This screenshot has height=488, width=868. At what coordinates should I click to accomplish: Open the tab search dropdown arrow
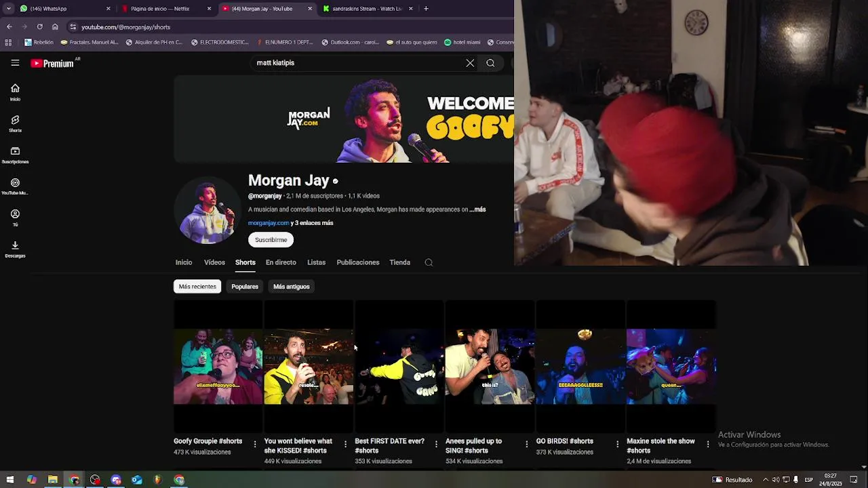pos(9,9)
